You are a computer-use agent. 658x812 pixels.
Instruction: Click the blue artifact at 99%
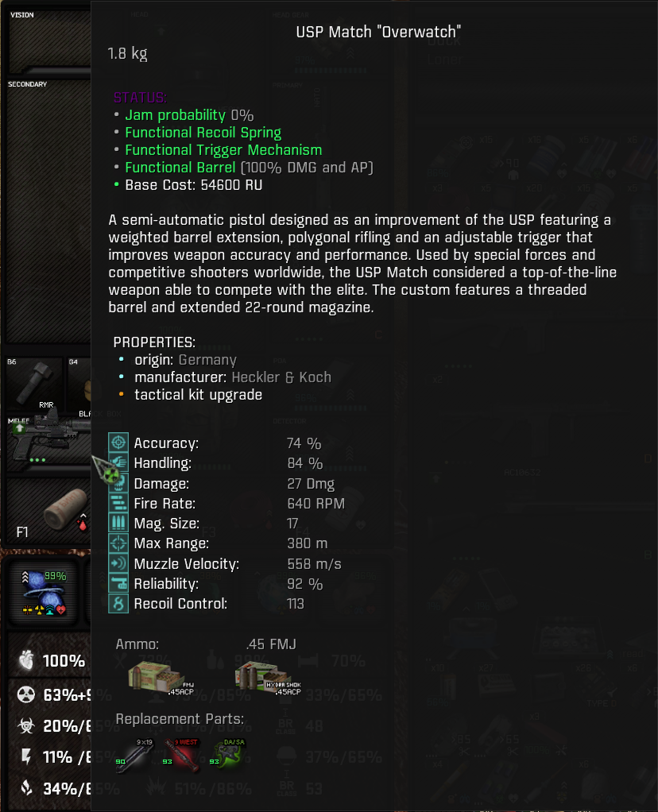44,593
